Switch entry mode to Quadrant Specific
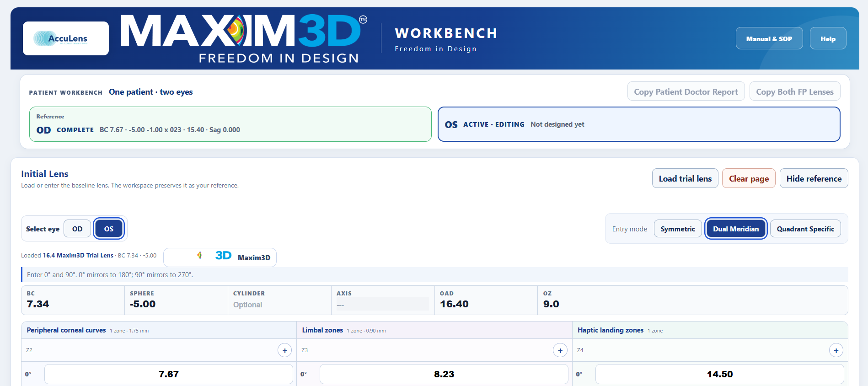The width and height of the screenshot is (868, 386). [x=805, y=229]
